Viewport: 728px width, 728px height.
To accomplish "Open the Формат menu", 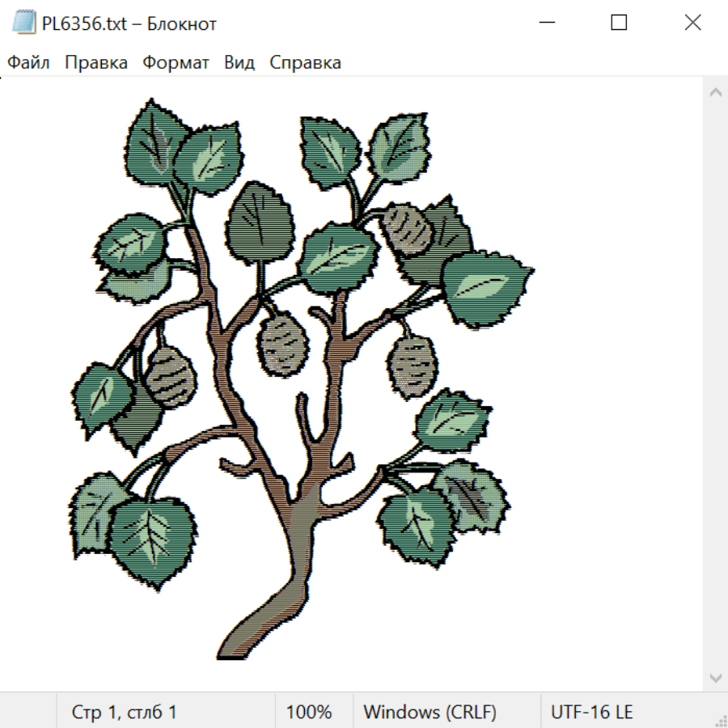I will [x=176, y=62].
